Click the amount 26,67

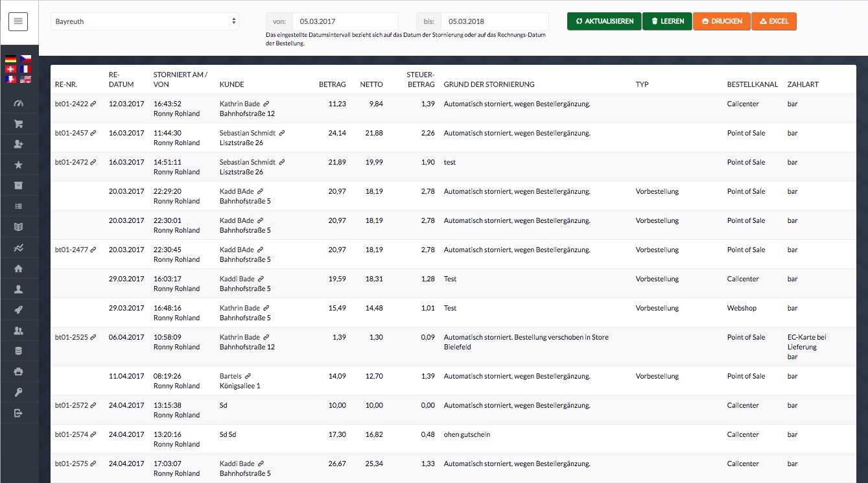point(337,464)
